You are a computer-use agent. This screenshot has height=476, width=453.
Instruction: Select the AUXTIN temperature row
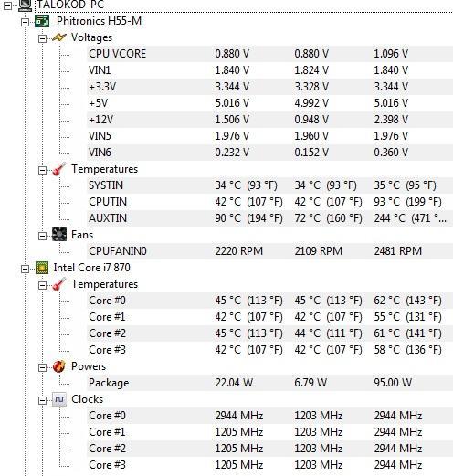coord(269,218)
